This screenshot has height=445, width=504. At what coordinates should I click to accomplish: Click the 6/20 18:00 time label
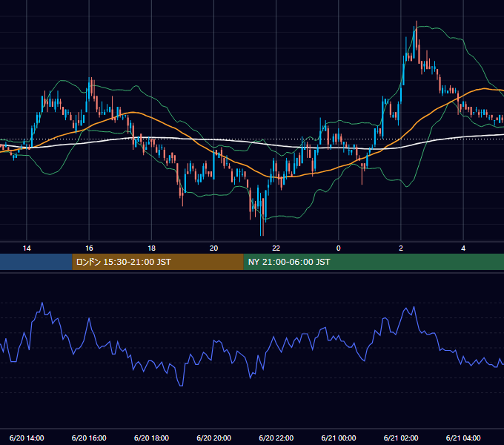click(x=151, y=438)
